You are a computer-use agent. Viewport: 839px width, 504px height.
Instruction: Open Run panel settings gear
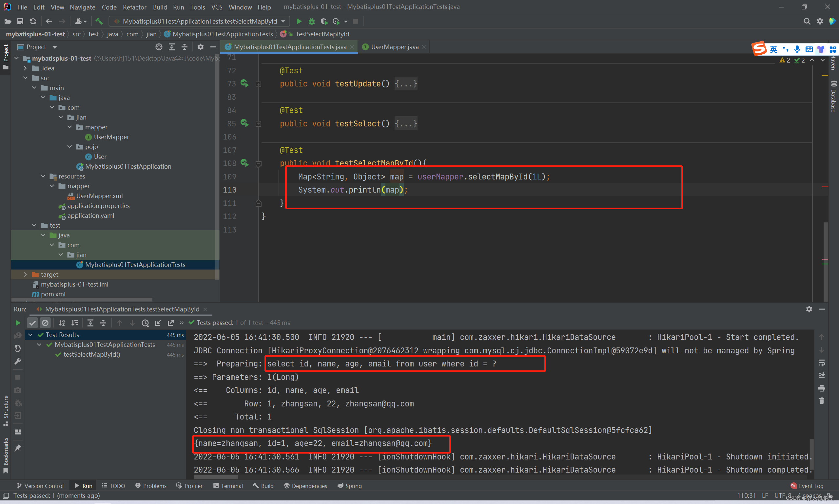point(809,309)
